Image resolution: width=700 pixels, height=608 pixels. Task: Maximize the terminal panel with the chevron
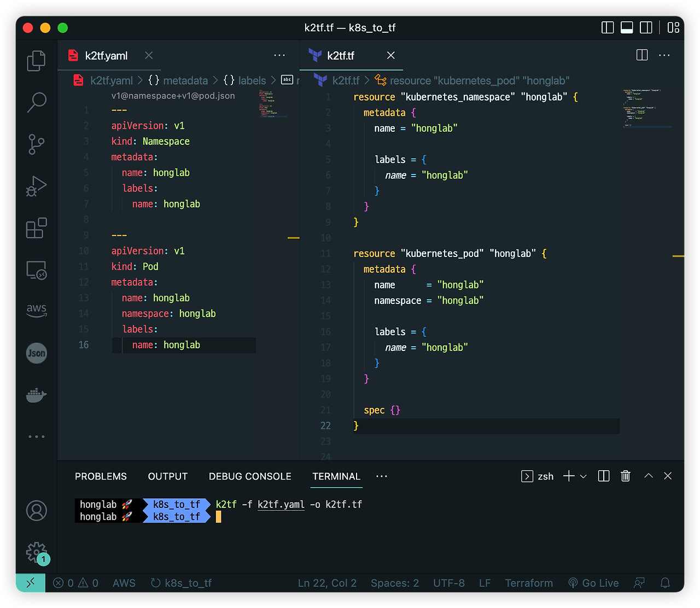tap(648, 476)
